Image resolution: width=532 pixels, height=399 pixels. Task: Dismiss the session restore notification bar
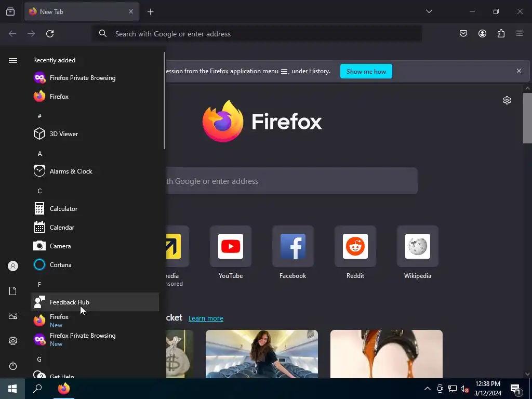point(519,71)
